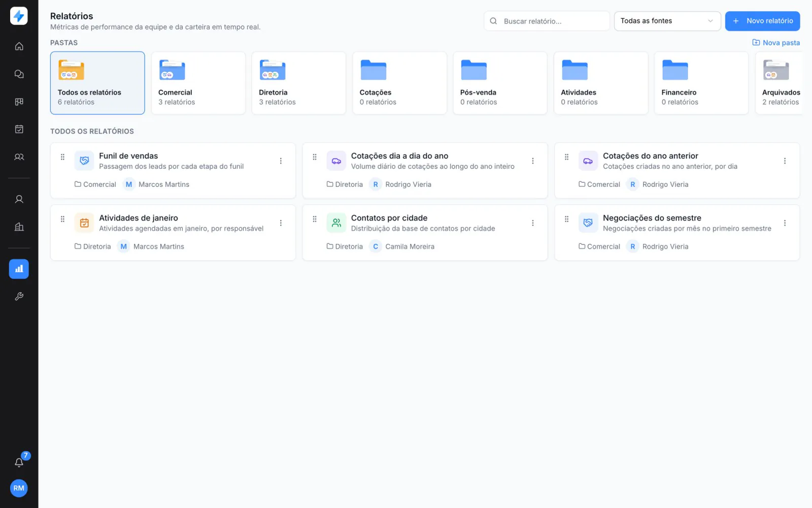Image resolution: width=812 pixels, height=508 pixels.
Task: Click Camila Moreira owner name
Action: pos(410,246)
